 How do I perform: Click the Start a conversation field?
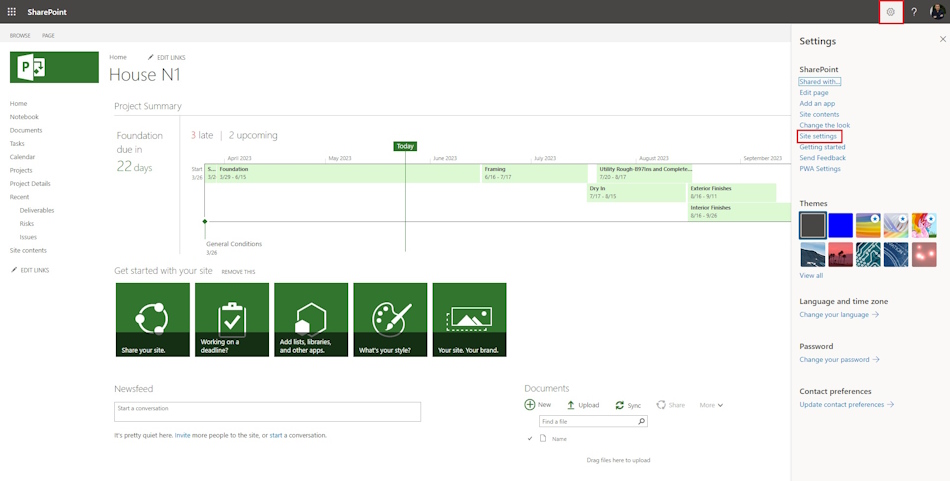pos(267,412)
